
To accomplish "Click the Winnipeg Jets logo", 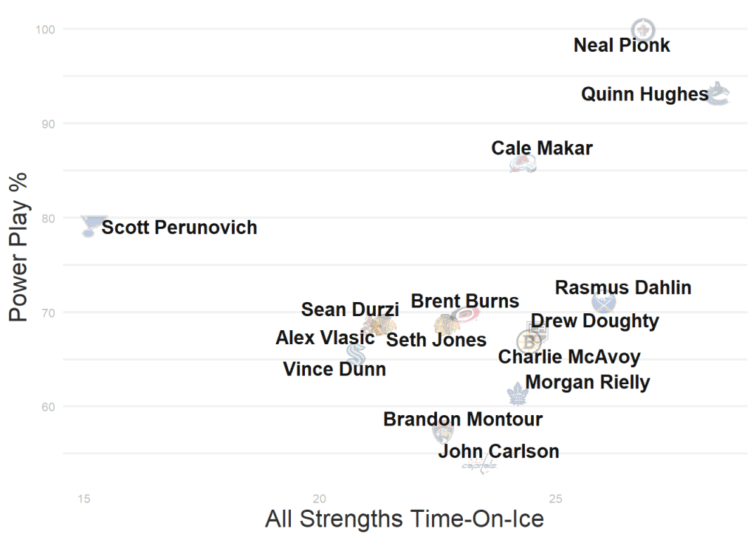I will pyautogui.click(x=643, y=30).
